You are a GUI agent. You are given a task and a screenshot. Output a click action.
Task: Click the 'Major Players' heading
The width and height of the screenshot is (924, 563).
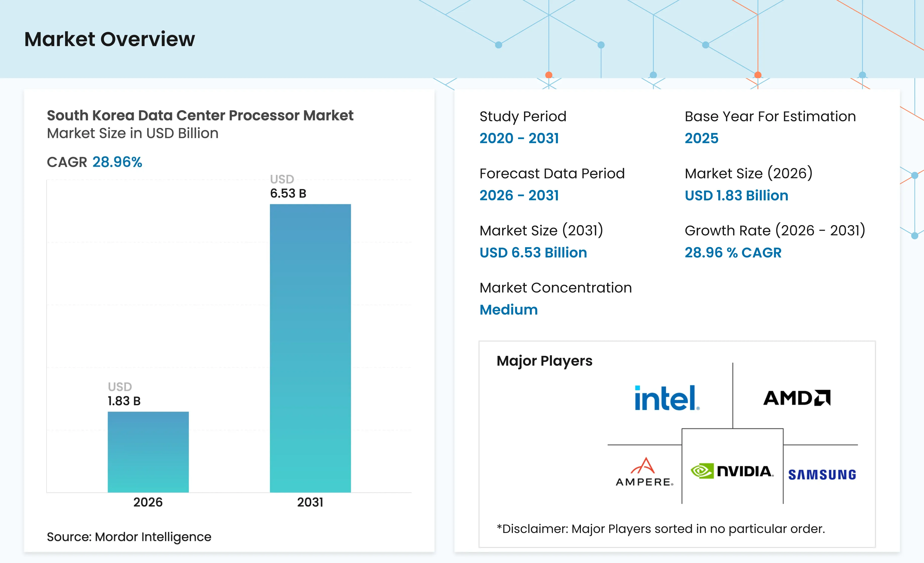(544, 361)
